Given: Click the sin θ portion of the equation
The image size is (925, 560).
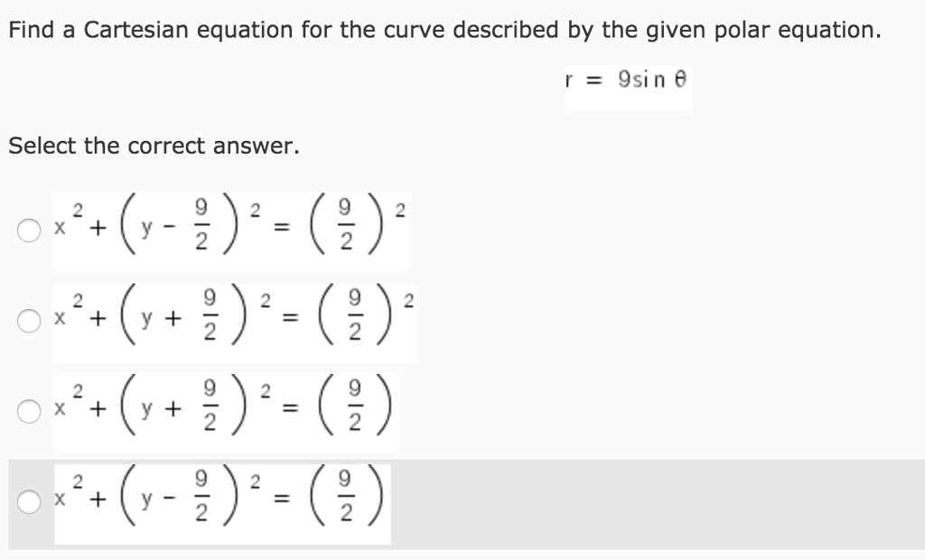Looking at the screenshot, I should point(655,79).
